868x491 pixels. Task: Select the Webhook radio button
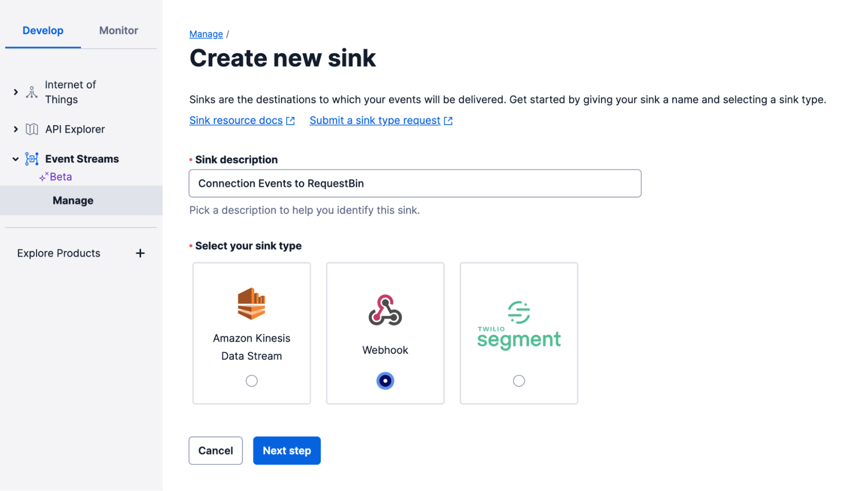click(385, 380)
